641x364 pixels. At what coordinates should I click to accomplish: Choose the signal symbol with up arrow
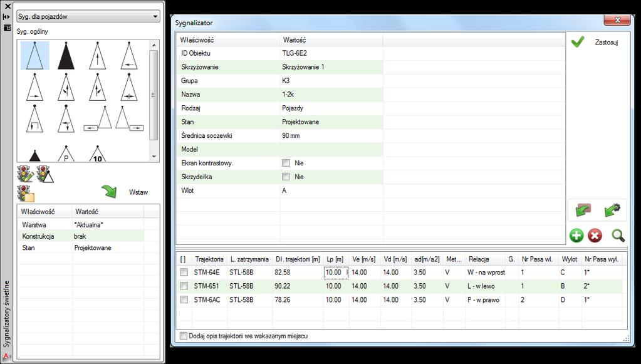[x=97, y=56]
